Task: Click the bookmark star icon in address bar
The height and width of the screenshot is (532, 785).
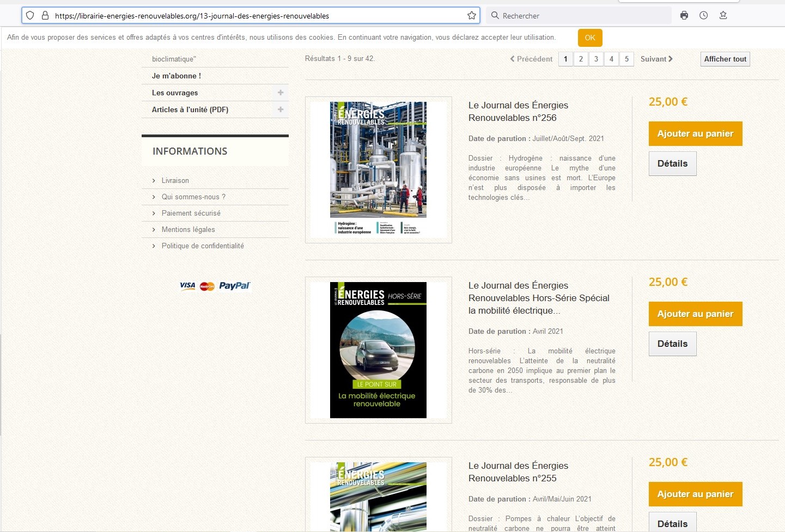Action: point(472,16)
